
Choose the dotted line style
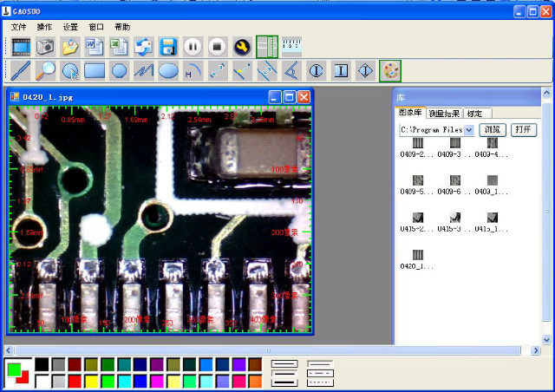(x=320, y=382)
